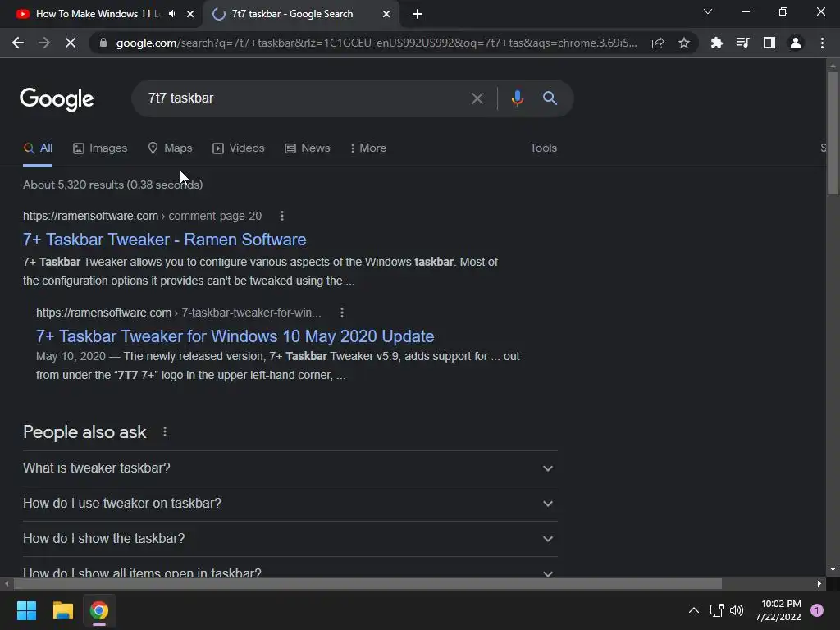The height and width of the screenshot is (630, 840).
Task: Clear the search box with X
Action: click(477, 98)
